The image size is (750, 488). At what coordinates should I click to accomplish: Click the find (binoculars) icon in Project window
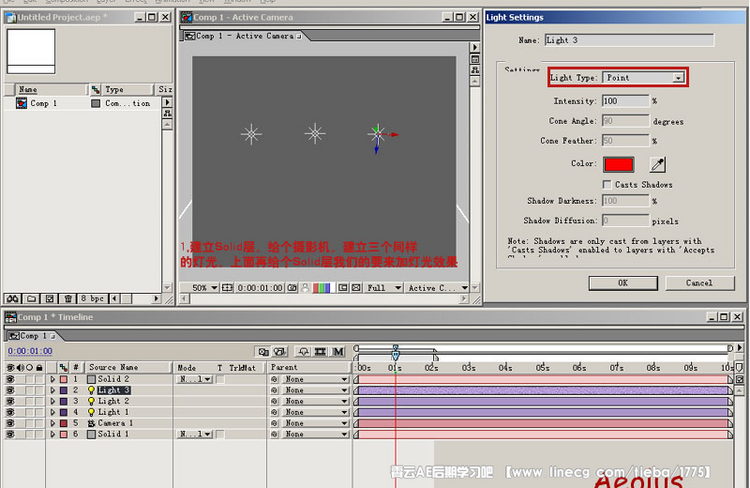(x=12, y=299)
